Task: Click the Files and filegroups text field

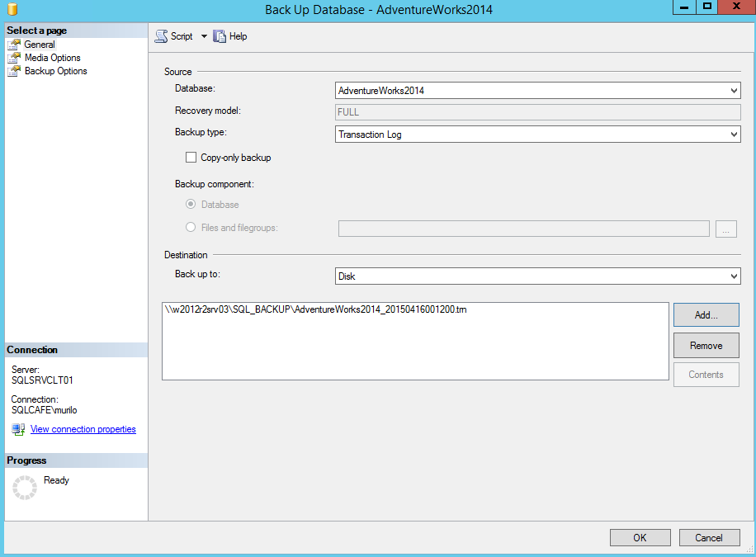Action: (x=524, y=229)
